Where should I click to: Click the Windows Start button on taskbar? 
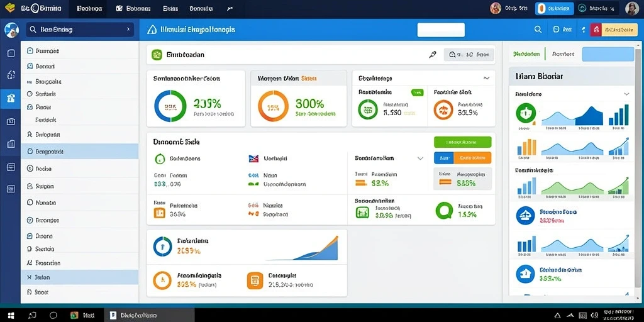coord(11,316)
